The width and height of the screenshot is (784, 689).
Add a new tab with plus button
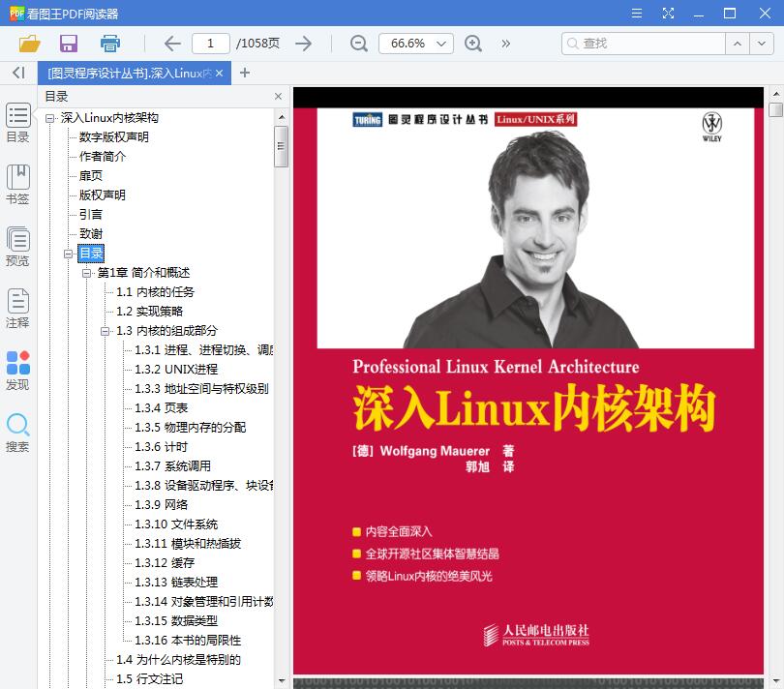[245, 73]
